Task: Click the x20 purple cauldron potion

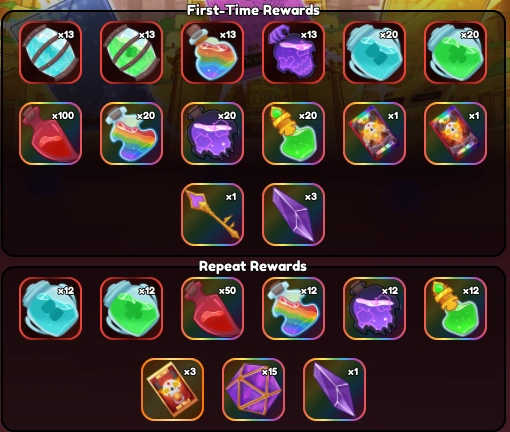Action: 212,134
